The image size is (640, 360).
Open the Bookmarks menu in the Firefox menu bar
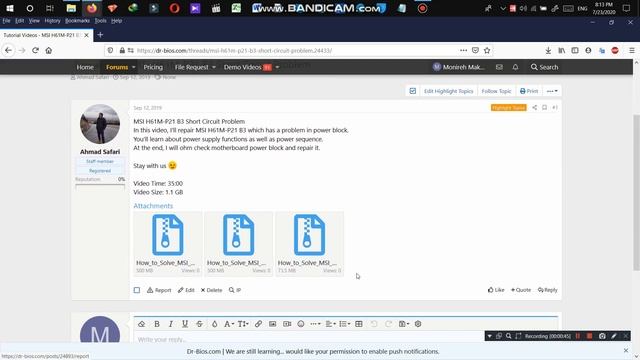pos(77,21)
